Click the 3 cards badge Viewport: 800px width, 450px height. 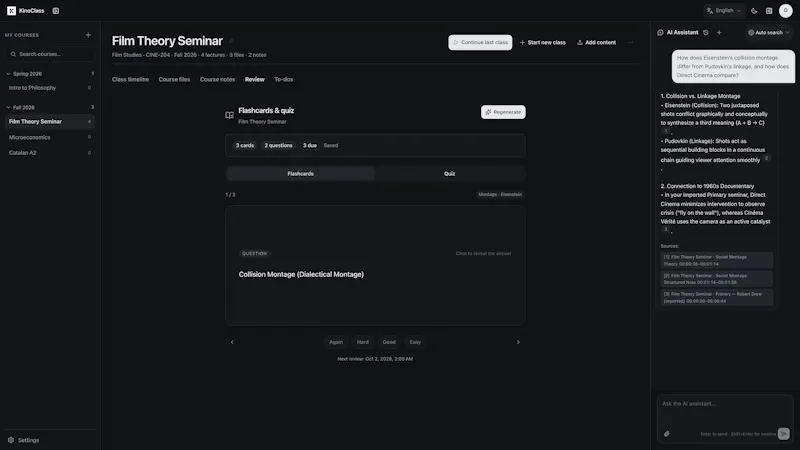245,145
